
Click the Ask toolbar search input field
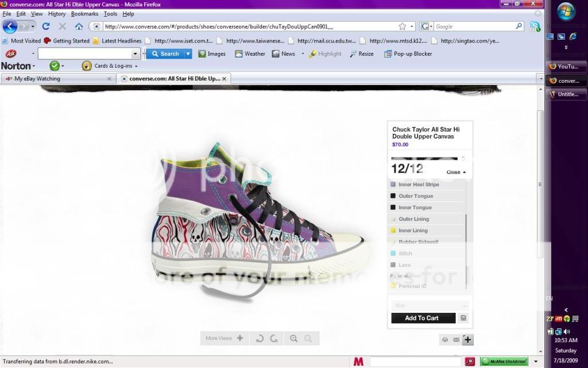(x=85, y=53)
